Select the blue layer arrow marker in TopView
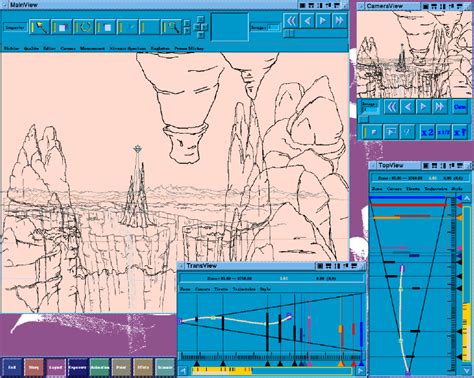The image size is (474, 378). pyautogui.click(x=459, y=198)
